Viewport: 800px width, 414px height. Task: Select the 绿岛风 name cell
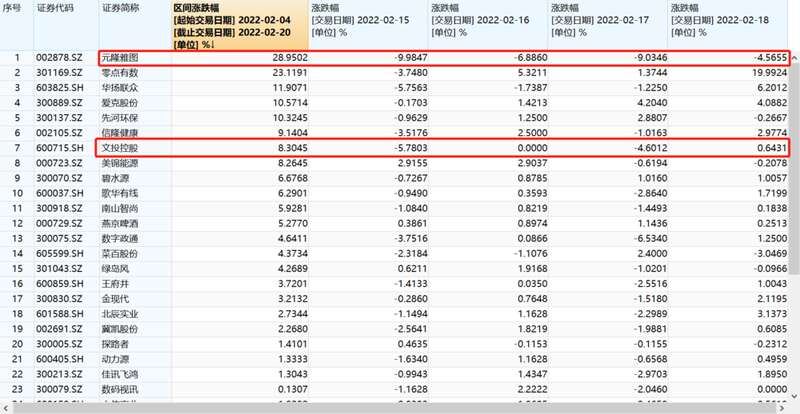[115, 269]
